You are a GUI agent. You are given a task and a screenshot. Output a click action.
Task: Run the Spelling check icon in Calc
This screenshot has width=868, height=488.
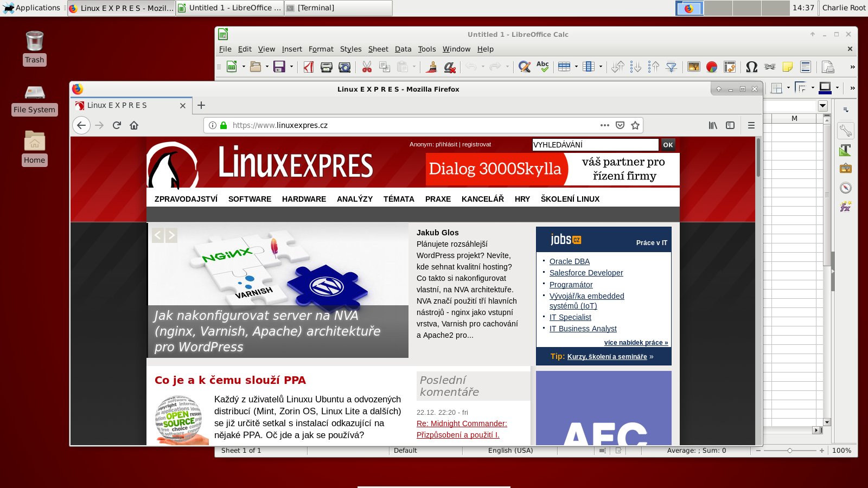click(x=542, y=67)
